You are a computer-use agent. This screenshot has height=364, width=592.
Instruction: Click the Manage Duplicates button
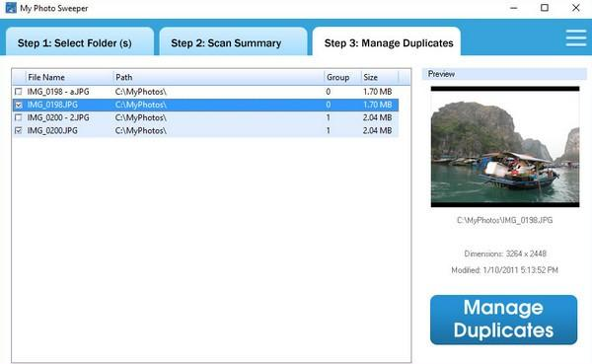tap(503, 320)
